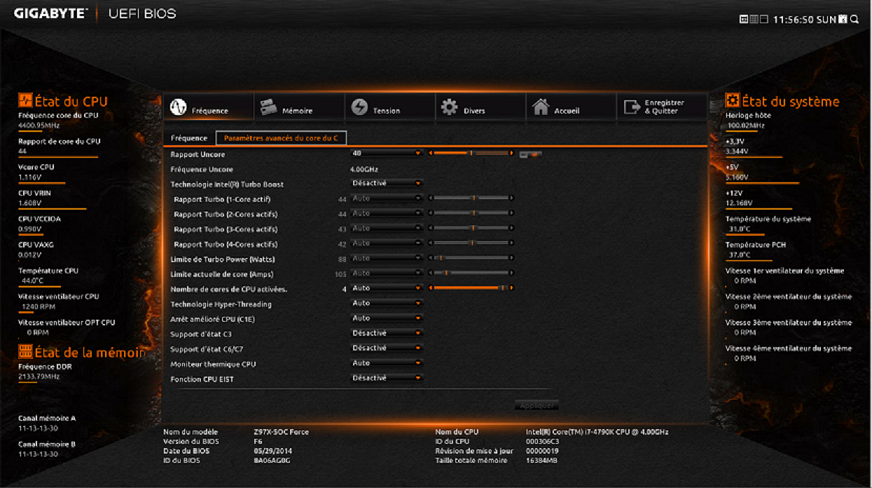Expand the Arrêt amélioré CPU (C1E) dropdown
The height and width of the screenshot is (488, 872).
click(386, 318)
